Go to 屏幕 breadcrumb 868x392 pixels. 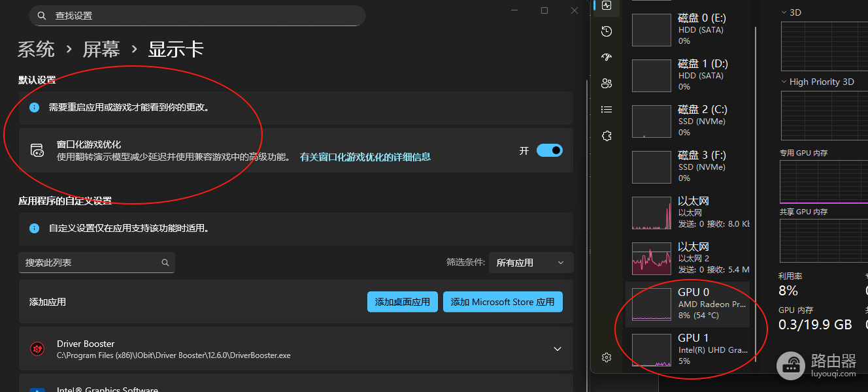tap(101, 49)
